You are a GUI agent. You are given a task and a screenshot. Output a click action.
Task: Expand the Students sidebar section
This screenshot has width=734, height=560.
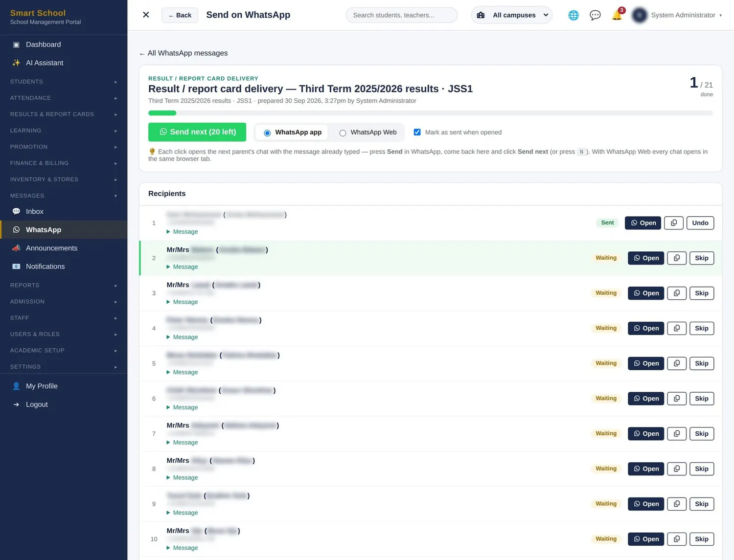[x=64, y=82]
